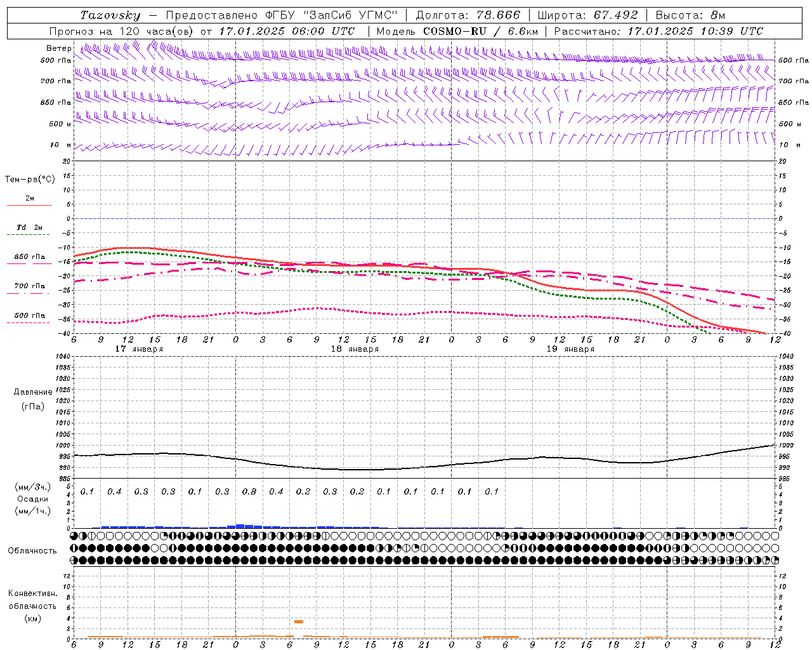Image resolution: width=812 pixels, height=650 pixels.
Task: Select the elevation text Высота: 8м
Action: [x=690, y=15]
